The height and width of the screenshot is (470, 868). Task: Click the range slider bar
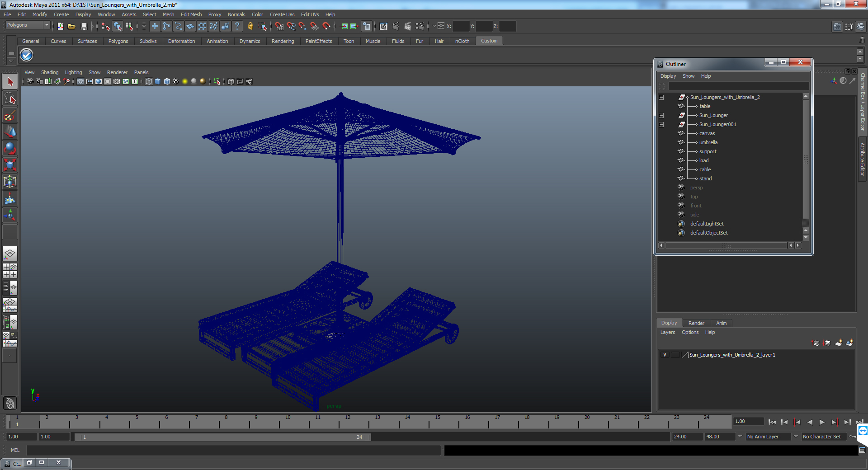[x=222, y=437]
